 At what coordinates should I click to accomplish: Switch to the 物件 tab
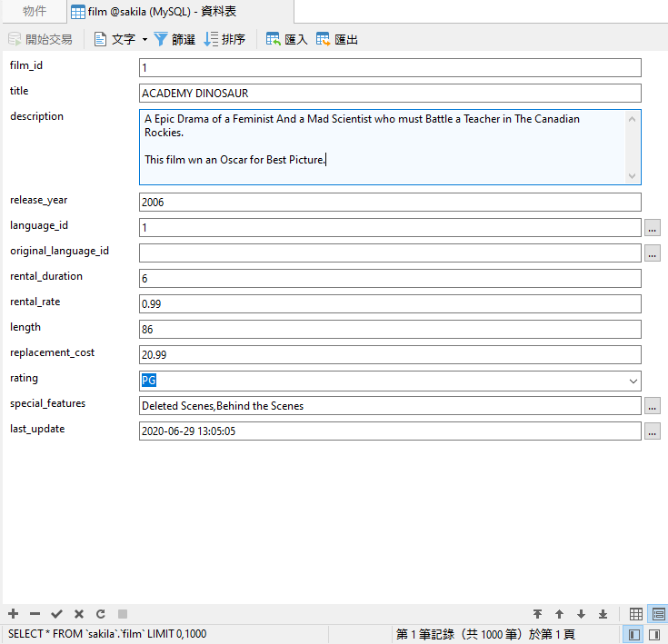(35, 11)
